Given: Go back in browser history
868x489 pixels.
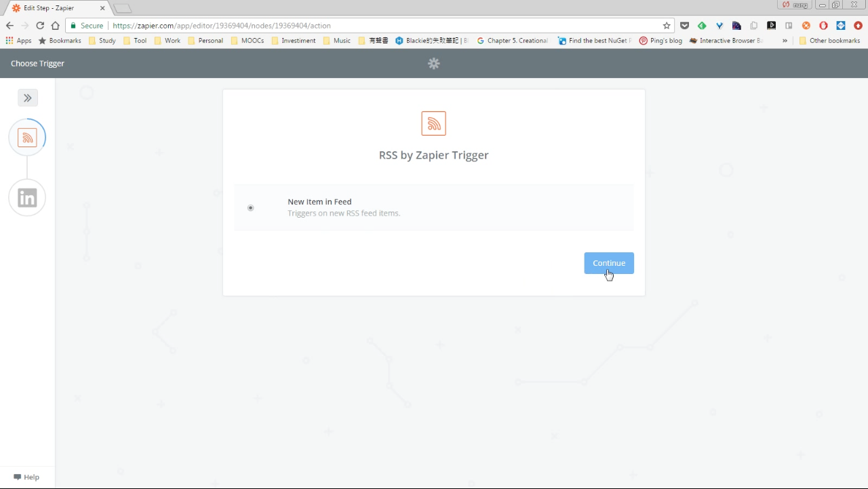Looking at the screenshot, I should pyautogui.click(x=9, y=26).
